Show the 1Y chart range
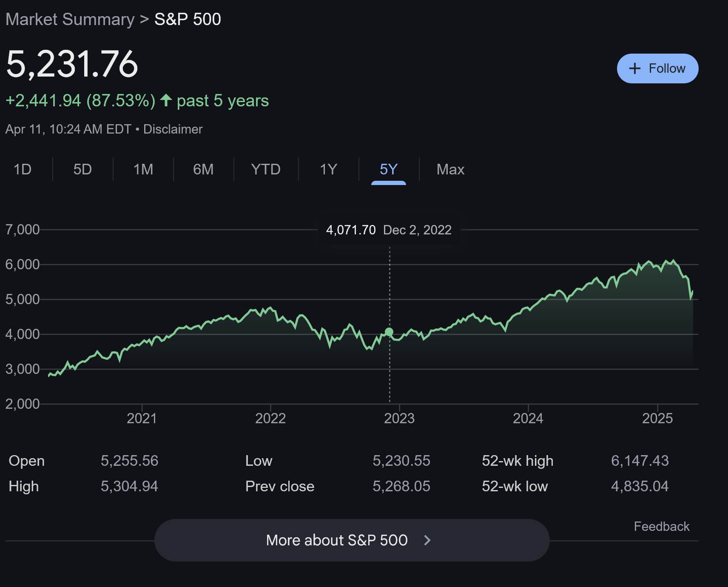This screenshot has width=728, height=587. pos(328,169)
